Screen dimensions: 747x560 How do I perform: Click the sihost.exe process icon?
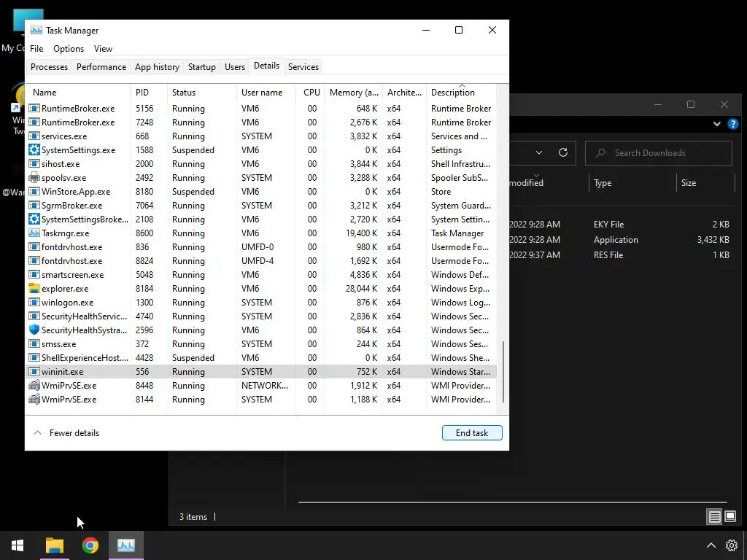(x=34, y=164)
